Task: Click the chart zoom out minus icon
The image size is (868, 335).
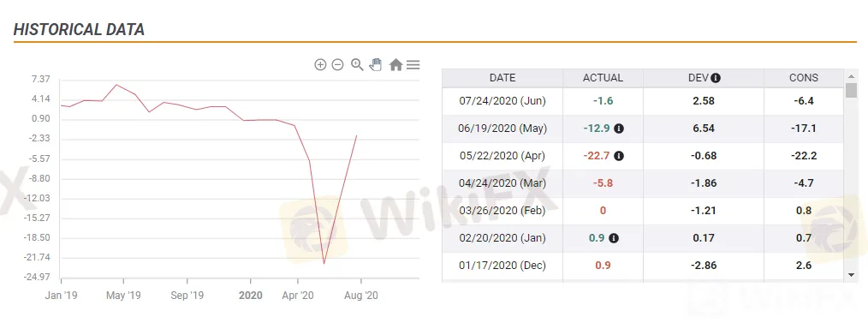Action: click(x=337, y=65)
